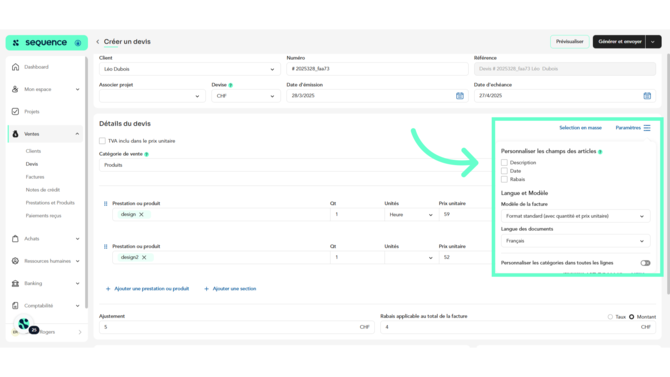Click plus icon of Ajouter une section
This screenshot has width=670, height=377.
tap(206, 289)
